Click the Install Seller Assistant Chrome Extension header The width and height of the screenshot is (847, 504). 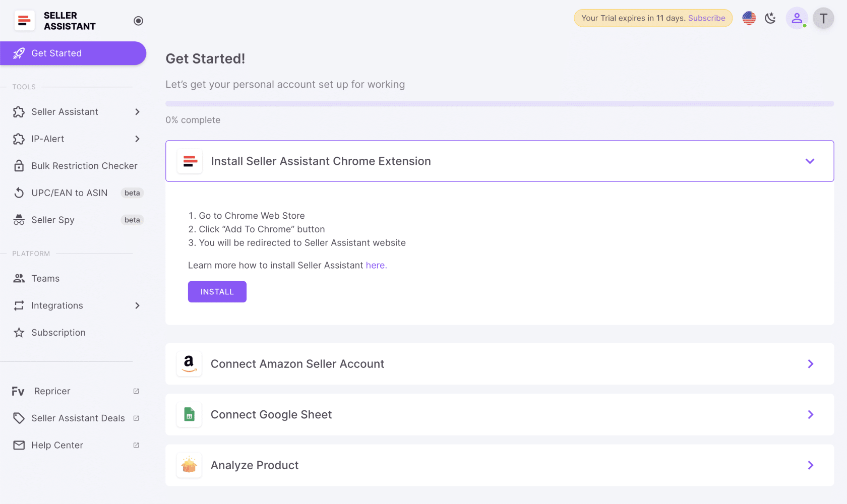(x=500, y=161)
